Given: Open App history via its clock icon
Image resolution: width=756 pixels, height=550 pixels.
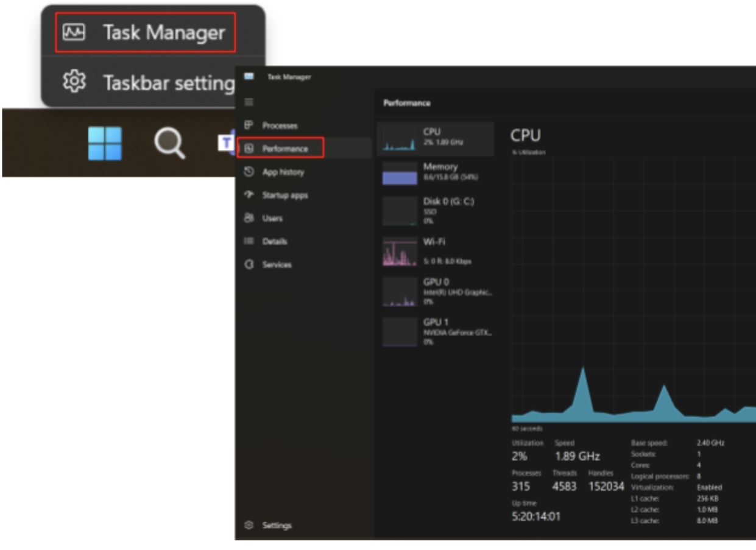Looking at the screenshot, I should pyautogui.click(x=249, y=172).
